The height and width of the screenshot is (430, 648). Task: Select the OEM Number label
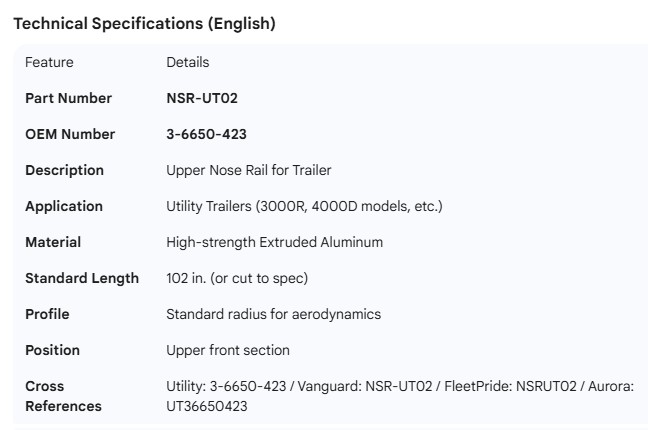pos(70,134)
